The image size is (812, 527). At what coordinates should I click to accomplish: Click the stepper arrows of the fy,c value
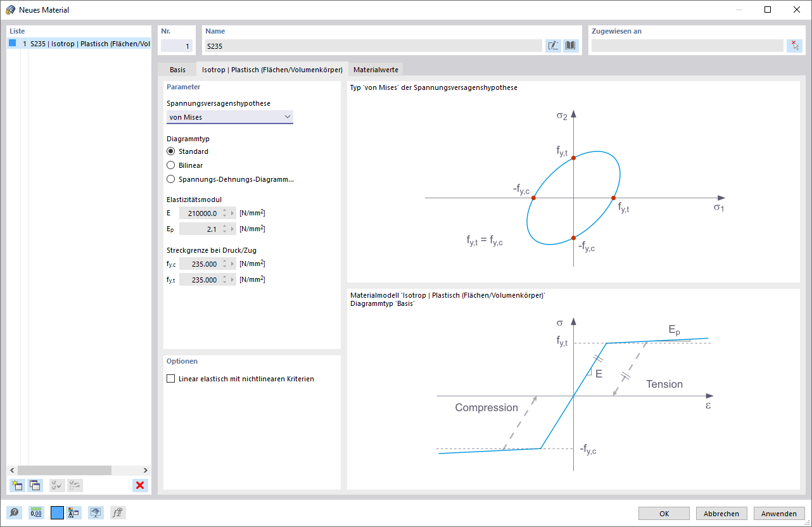(x=224, y=264)
